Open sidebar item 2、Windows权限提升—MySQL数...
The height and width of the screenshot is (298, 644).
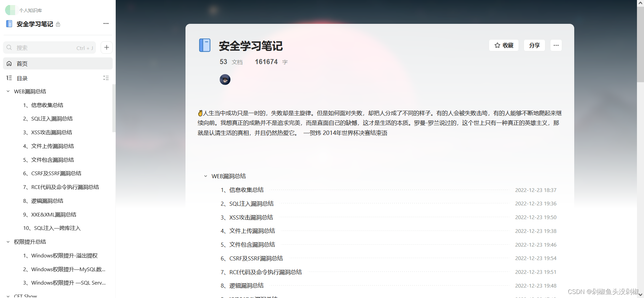pos(64,269)
